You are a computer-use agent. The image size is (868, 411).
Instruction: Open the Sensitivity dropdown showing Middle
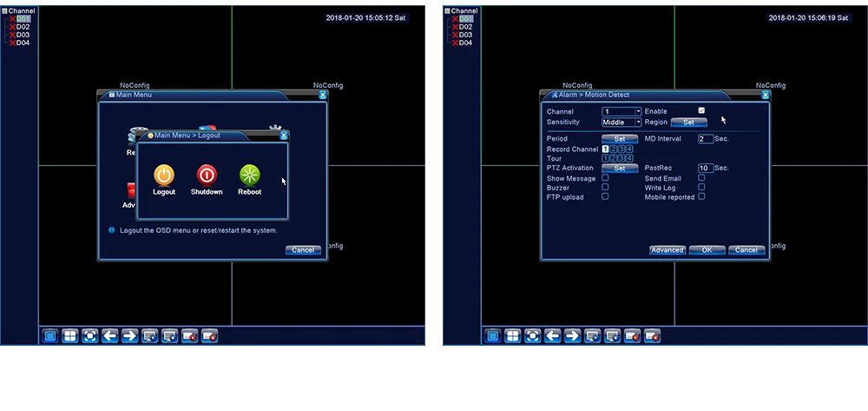pos(621,122)
